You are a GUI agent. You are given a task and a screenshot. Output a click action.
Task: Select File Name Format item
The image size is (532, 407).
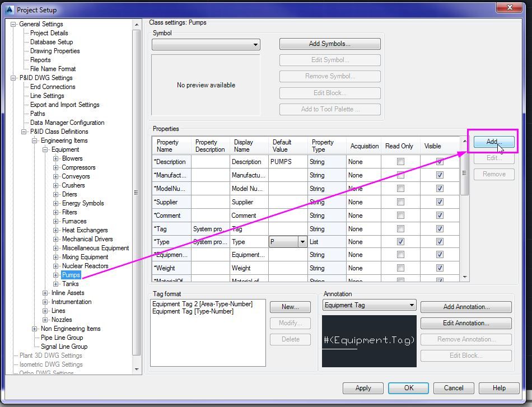[53, 69]
